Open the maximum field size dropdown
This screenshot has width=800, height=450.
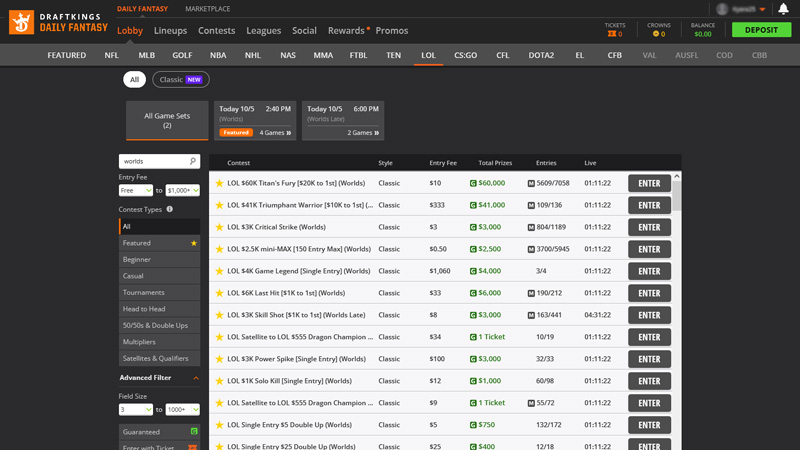point(183,409)
